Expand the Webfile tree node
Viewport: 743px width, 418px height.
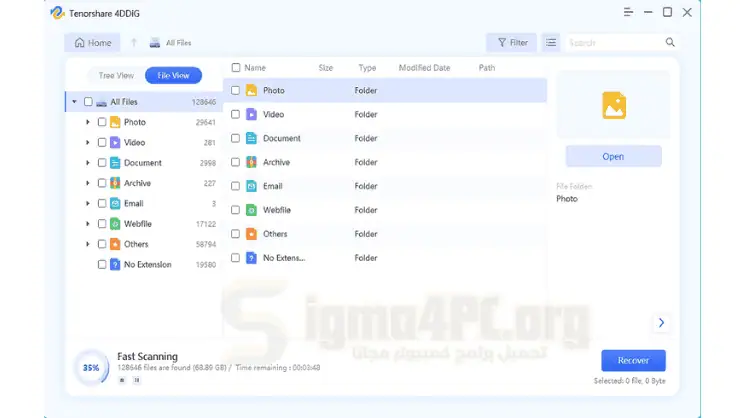coord(88,224)
